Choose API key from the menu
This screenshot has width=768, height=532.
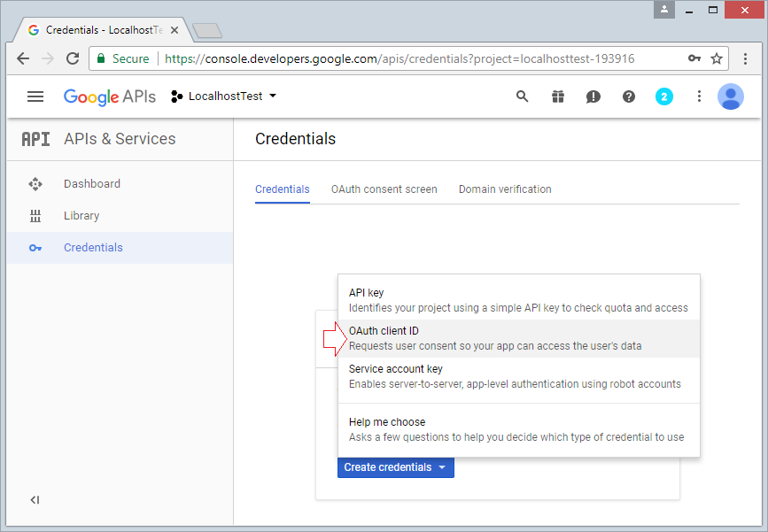[519, 300]
